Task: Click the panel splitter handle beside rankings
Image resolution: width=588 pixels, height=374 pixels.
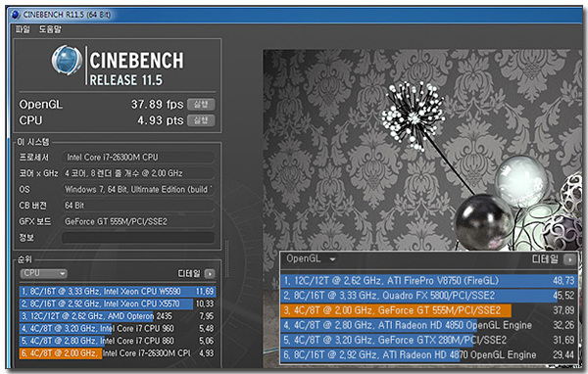Action: click(227, 258)
